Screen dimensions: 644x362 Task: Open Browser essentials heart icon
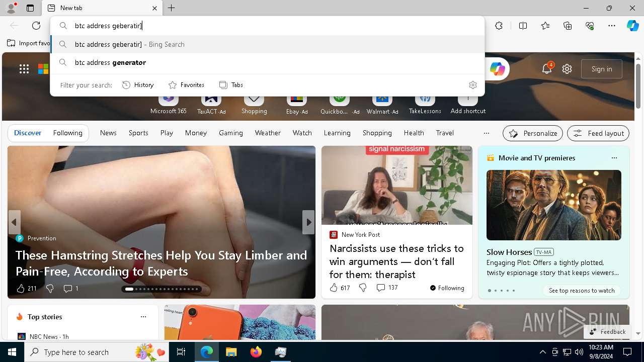click(x=590, y=26)
